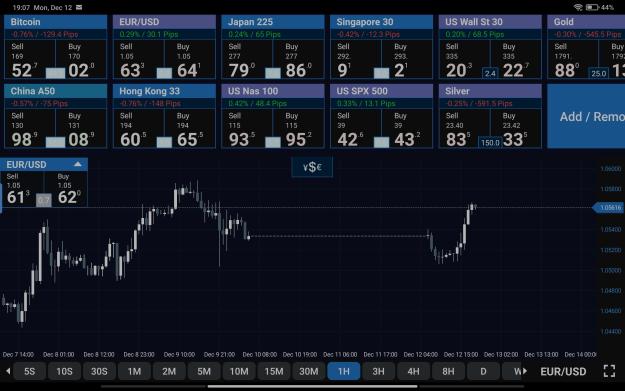
Task: Buy Silver at 23.42
Action: pos(516,129)
